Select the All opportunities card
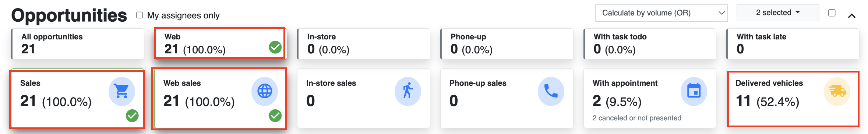The width and height of the screenshot is (868, 134). (78, 44)
